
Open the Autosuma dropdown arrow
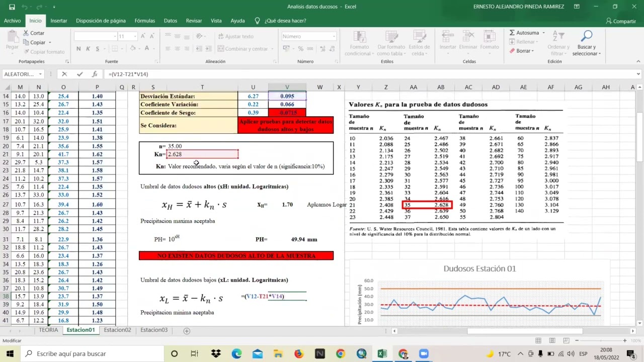(x=543, y=33)
